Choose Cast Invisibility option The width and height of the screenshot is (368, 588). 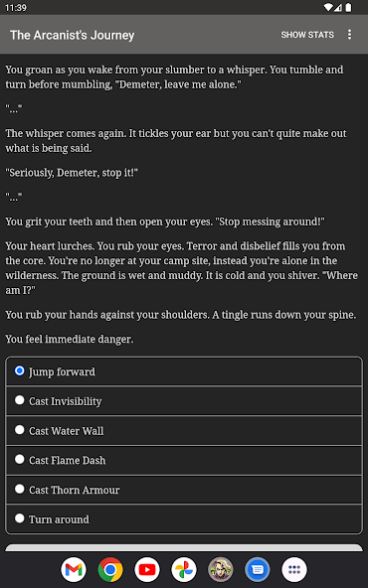[x=184, y=401]
